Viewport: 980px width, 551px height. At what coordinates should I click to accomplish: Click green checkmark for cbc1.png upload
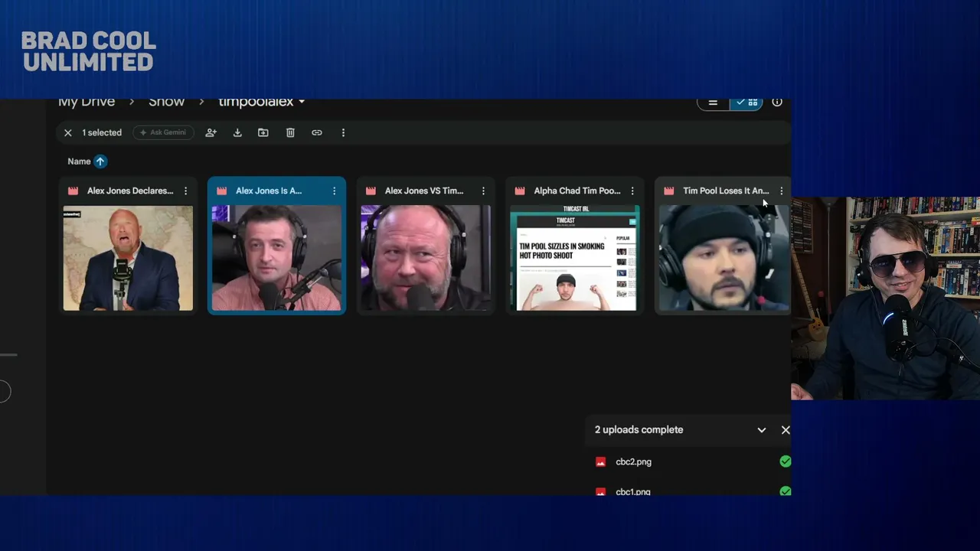pyautogui.click(x=786, y=491)
